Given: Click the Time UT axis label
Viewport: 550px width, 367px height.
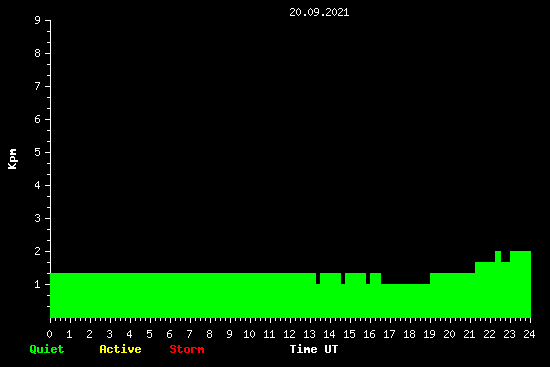Looking at the screenshot, I should (314, 349).
